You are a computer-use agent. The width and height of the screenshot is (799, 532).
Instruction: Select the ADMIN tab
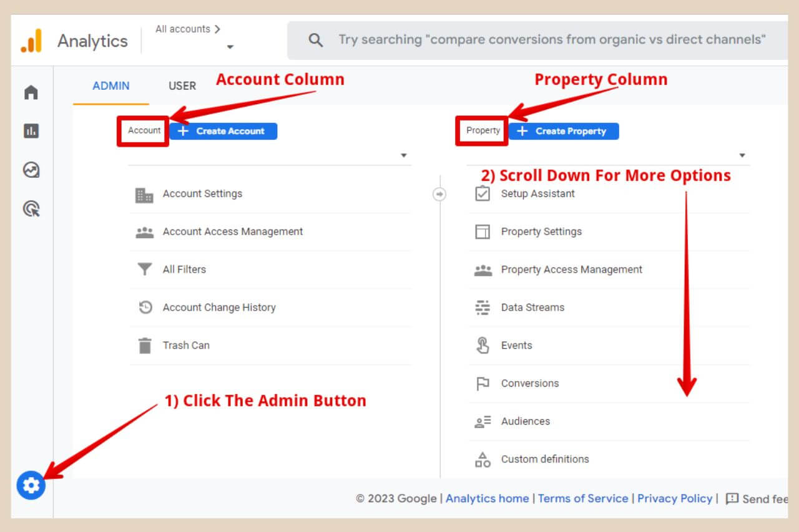(x=110, y=85)
